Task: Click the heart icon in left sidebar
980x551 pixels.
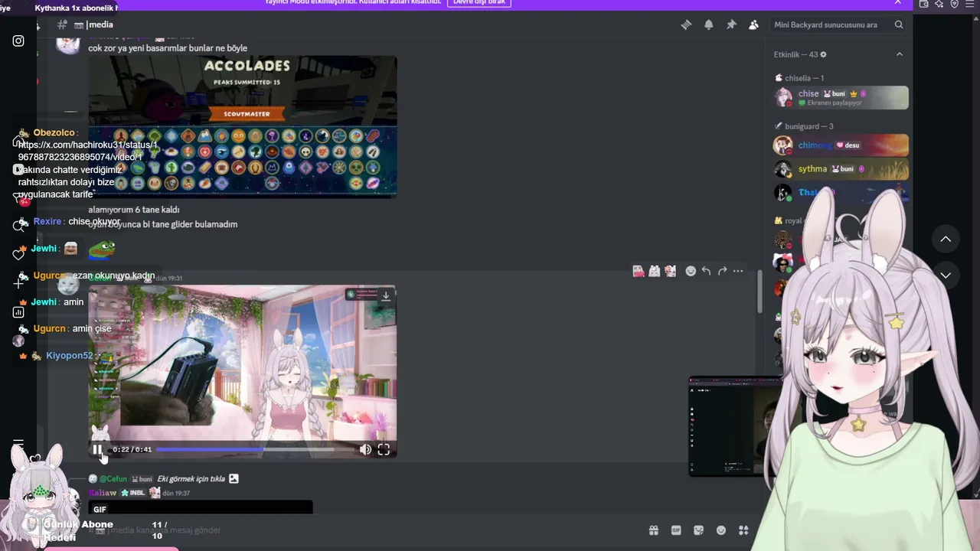Action: coord(18,253)
